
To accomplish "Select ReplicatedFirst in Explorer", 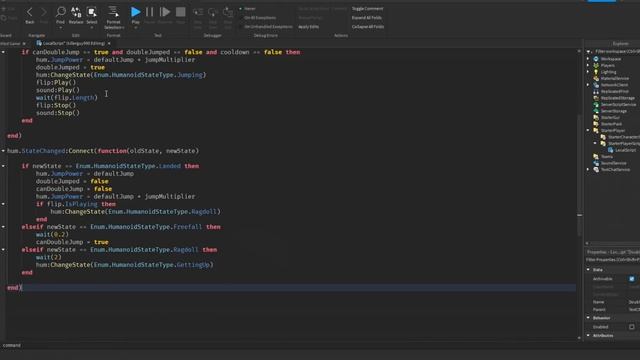I will click(x=615, y=91).
